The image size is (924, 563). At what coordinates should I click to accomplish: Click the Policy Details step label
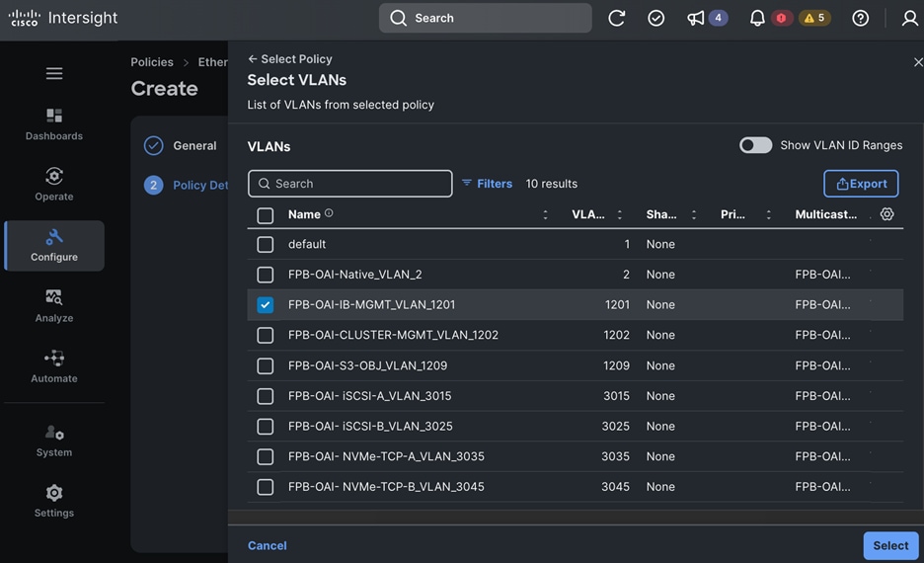pos(200,185)
